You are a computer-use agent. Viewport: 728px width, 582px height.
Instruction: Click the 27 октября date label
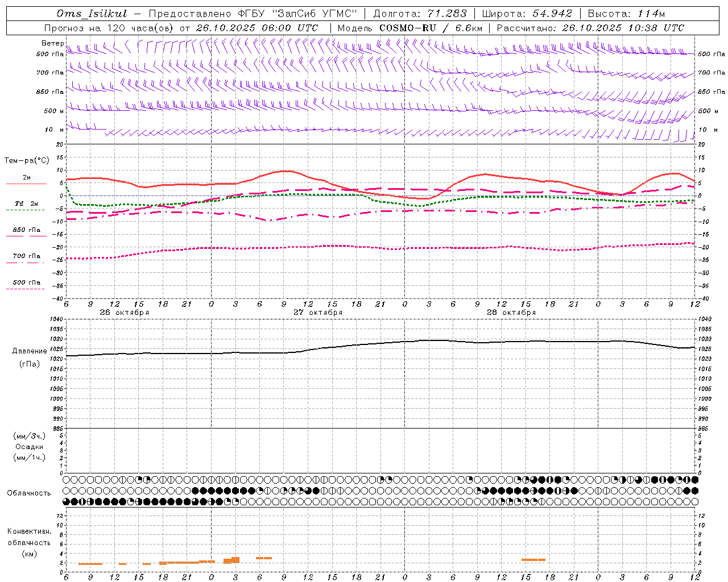(x=318, y=313)
